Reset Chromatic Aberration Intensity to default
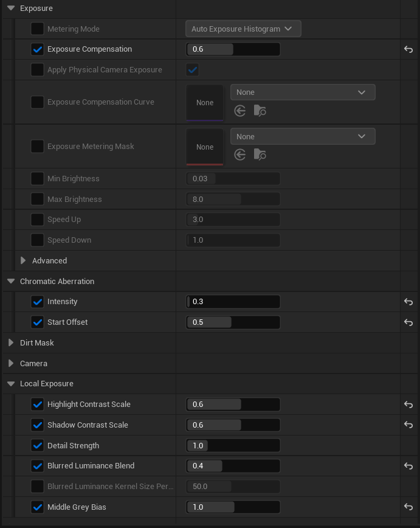 click(408, 302)
